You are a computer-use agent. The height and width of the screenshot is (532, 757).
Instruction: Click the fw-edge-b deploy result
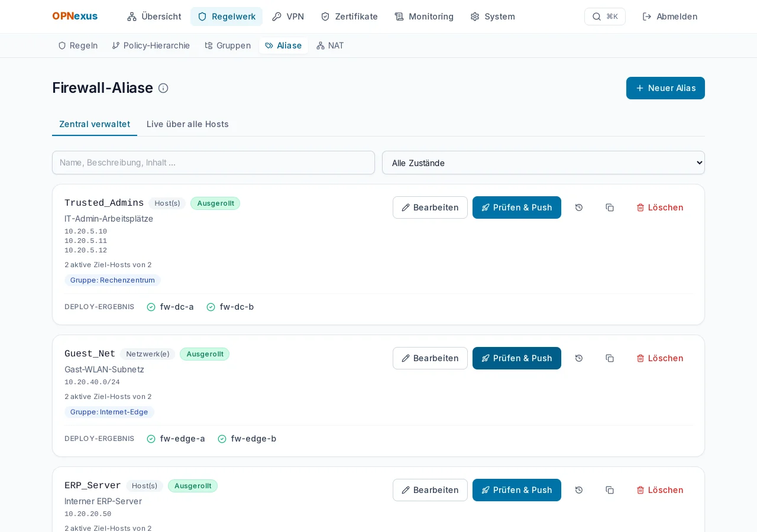247,439
